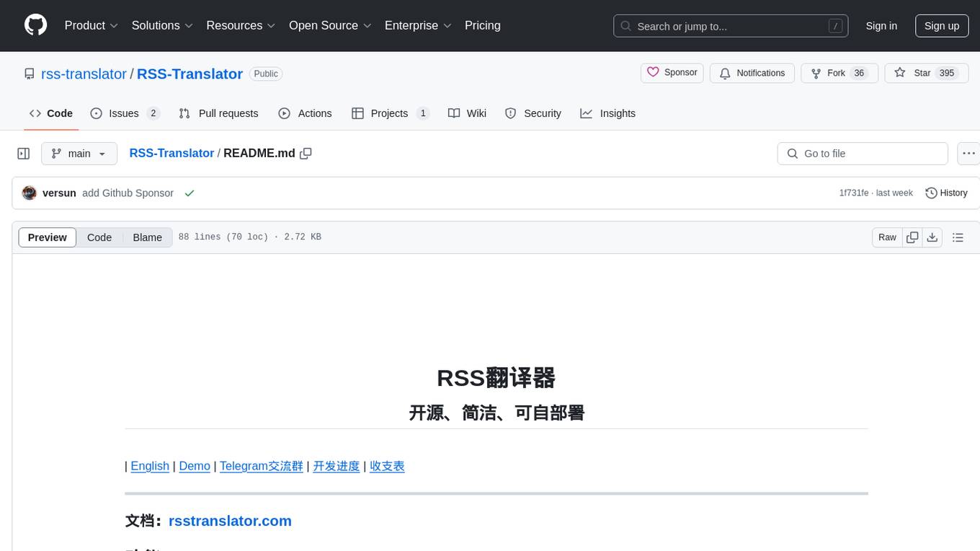View the 395 stargazers count

point(947,74)
